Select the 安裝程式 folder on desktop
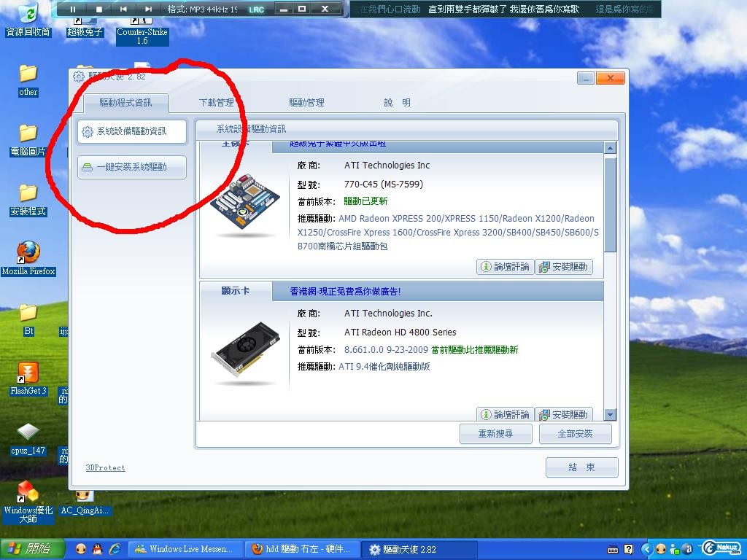The height and width of the screenshot is (560, 747). click(x=28, y=201)
